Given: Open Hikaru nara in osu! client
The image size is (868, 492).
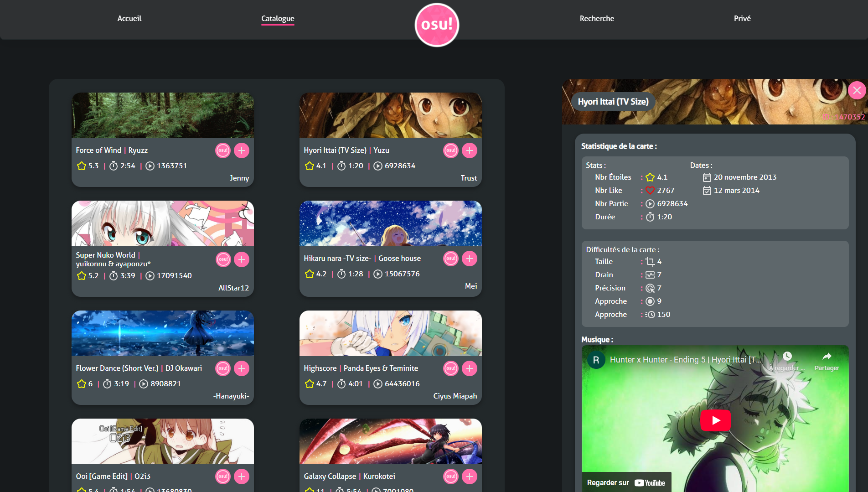Looking at the screenshot, I should coord(451,259).
